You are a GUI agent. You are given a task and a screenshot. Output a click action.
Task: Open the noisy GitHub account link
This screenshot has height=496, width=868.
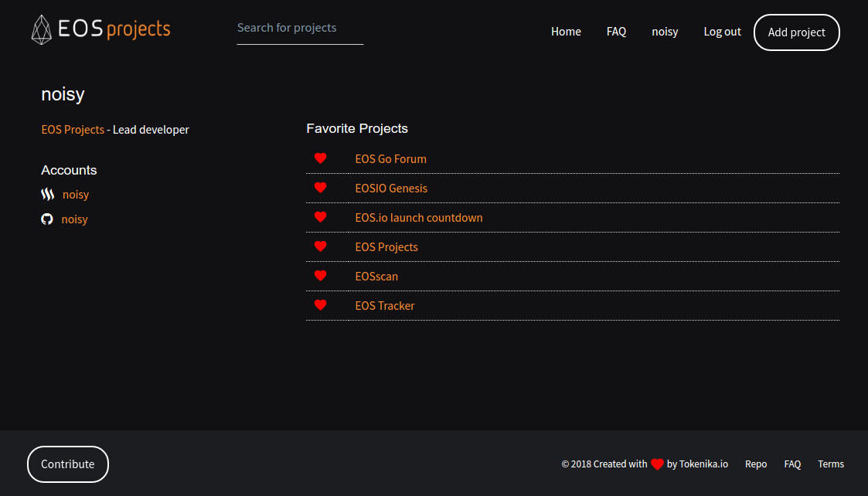point(75,219)
